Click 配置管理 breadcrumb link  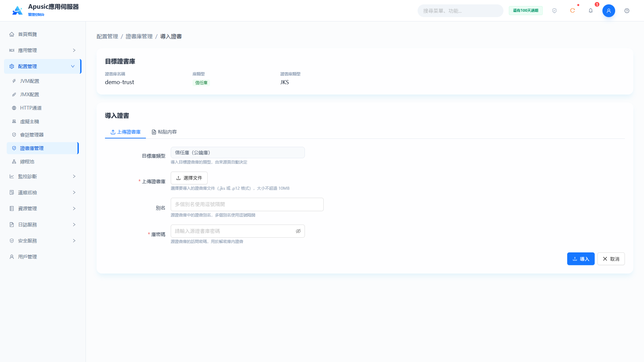point(107,37)
